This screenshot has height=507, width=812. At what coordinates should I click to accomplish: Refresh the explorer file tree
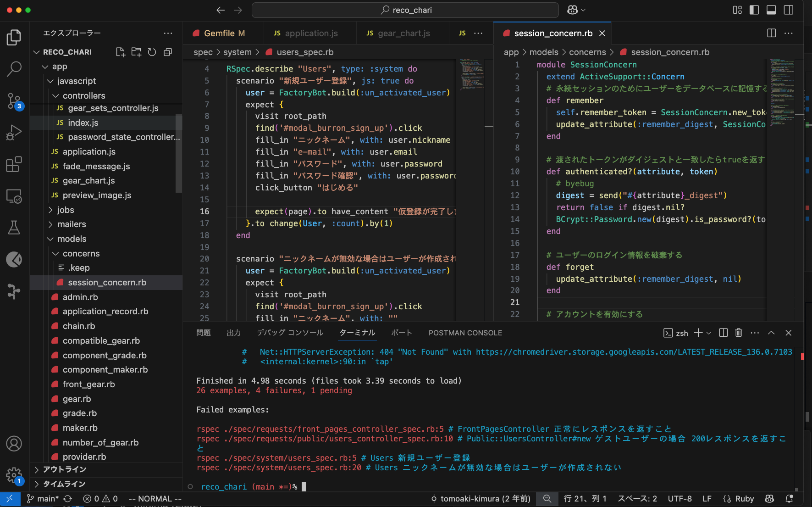click(152, 52)
